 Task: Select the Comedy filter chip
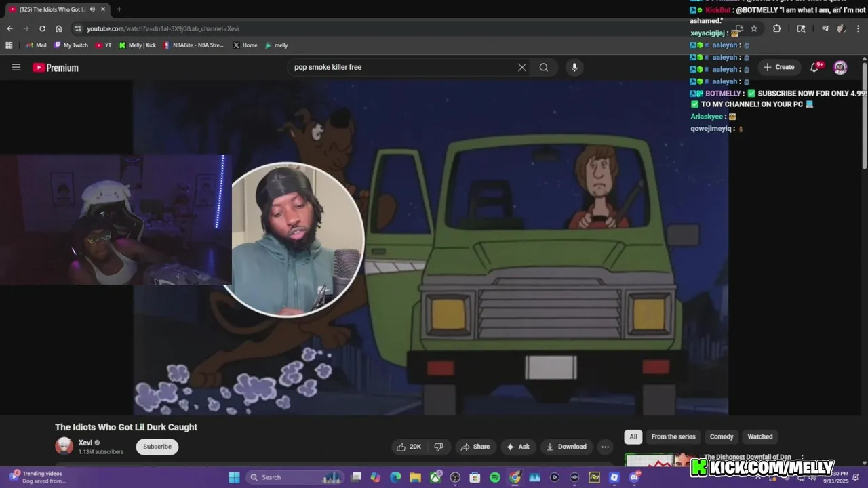click(x=722, y=436)
